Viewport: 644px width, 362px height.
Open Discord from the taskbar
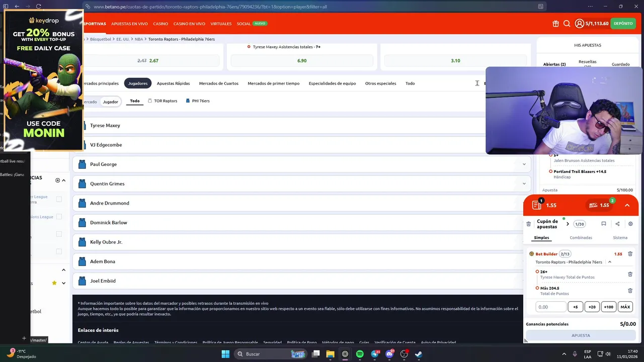coord(389,354)
